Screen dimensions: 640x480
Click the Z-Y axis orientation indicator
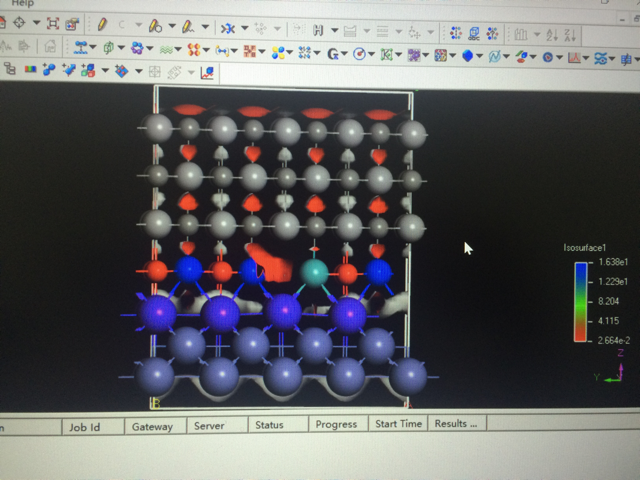pos(609,367)
